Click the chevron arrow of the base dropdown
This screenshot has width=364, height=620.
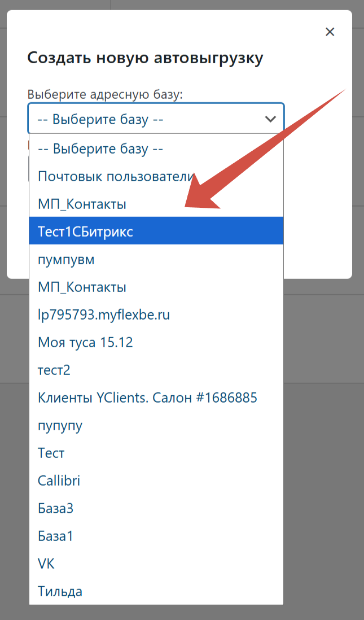(270, 119)
